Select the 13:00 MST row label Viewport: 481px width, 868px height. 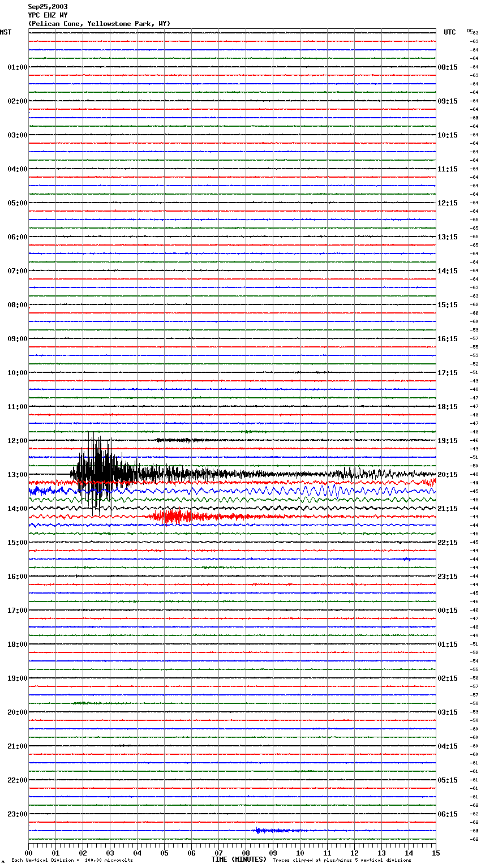coord(17,475)
